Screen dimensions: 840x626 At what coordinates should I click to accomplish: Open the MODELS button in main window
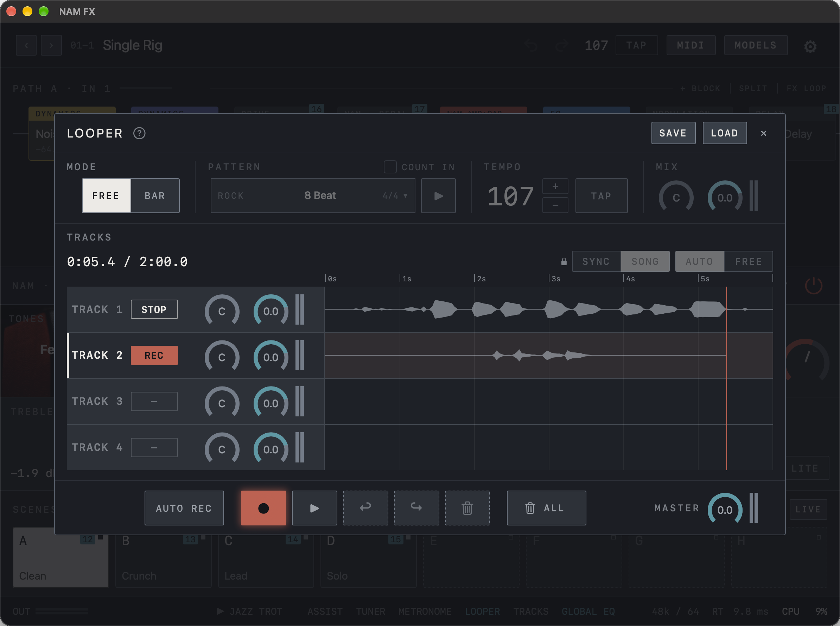point(756,45)
